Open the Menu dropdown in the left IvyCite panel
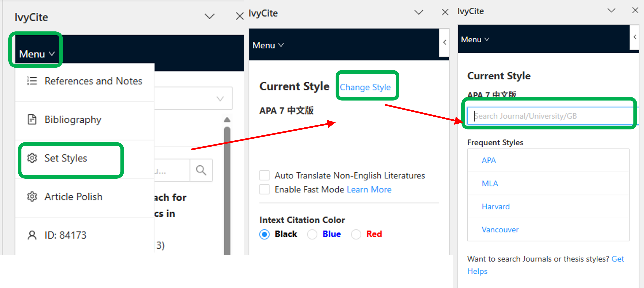This screenshot has height=288, width=644. click(37, 54)
